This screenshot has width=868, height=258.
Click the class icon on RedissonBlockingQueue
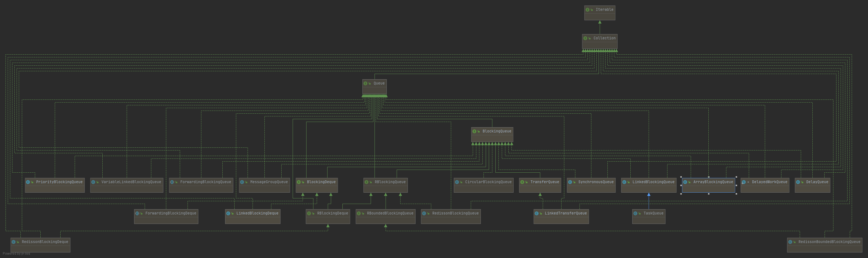point(424,213)
